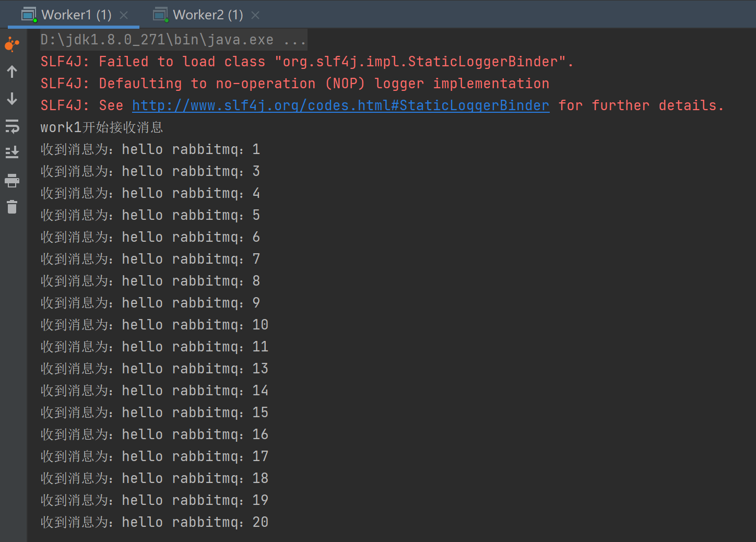Viewport: 756px width, 542px height.
Task: Toggle soft-wrap in the console
Action: click(x=12, y=126)
